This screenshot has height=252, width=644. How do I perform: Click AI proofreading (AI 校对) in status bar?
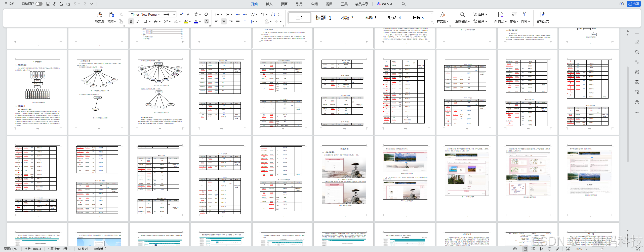(83, 249)
